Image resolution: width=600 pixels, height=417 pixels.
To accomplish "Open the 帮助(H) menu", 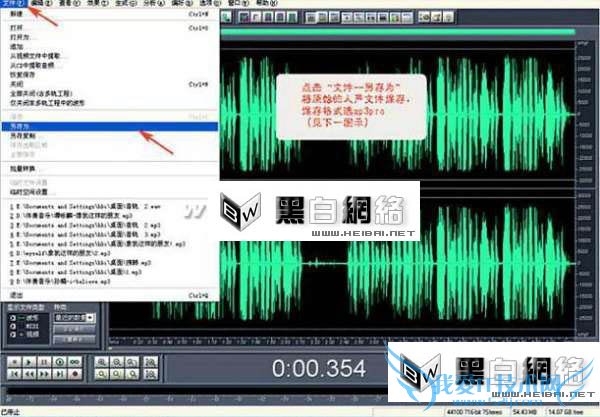I will click(266, 3).
